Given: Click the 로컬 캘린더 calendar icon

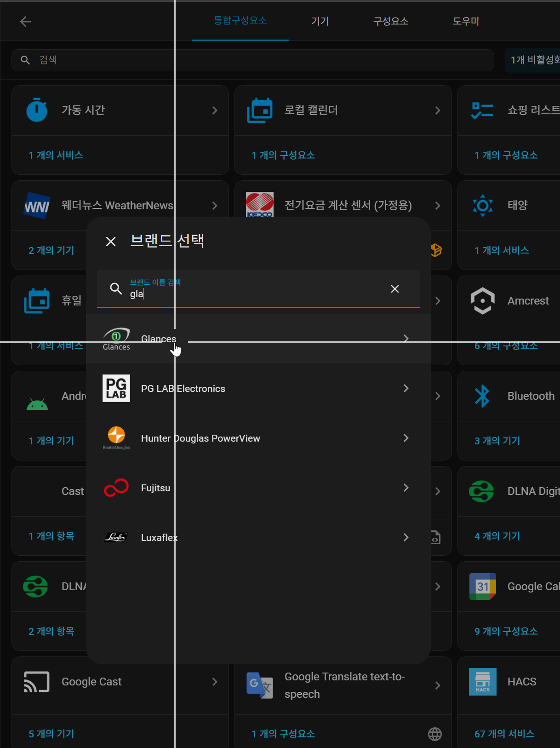Looking at the screenshot, I should [x=260, y=110].
